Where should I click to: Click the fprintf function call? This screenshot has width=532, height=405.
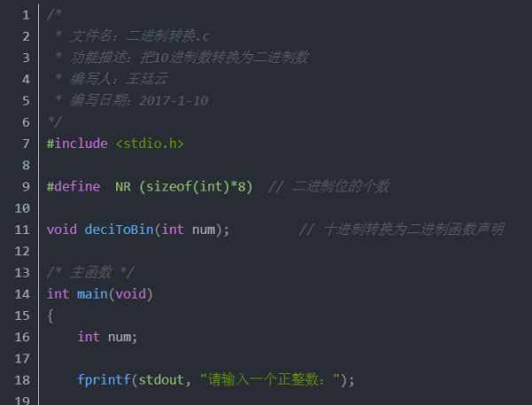(x=104, y=380)
